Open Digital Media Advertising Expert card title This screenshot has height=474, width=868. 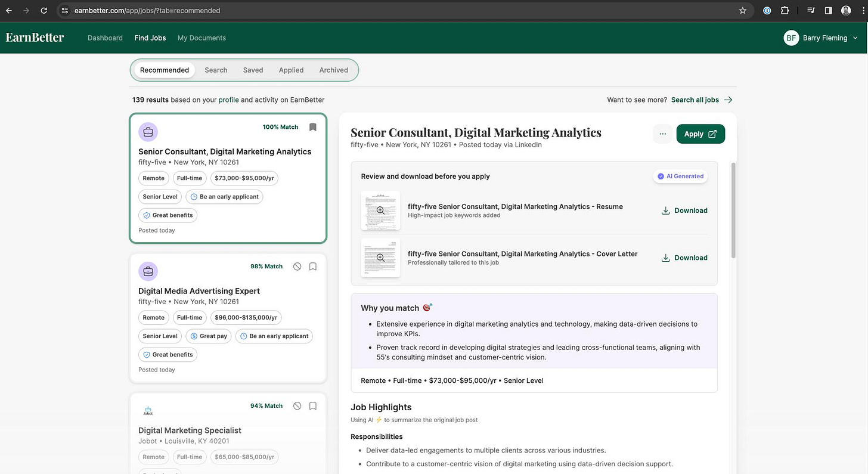(x=199, y=291)
